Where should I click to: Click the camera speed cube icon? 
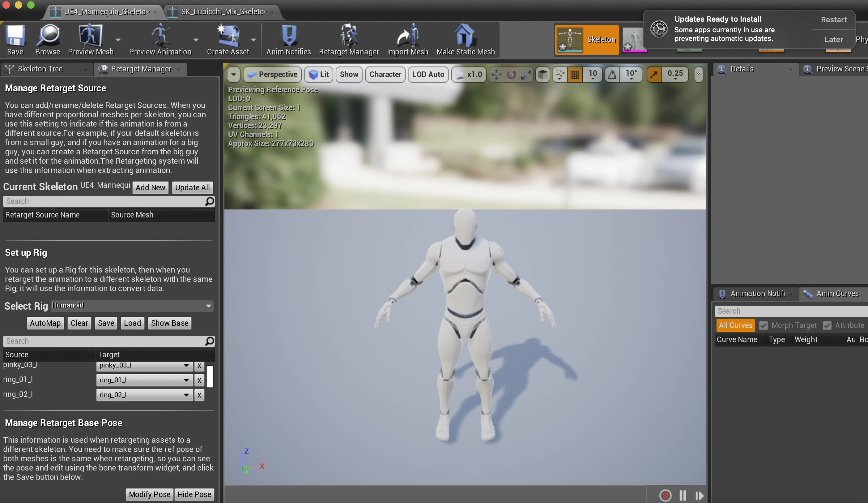tap(542, 75)
